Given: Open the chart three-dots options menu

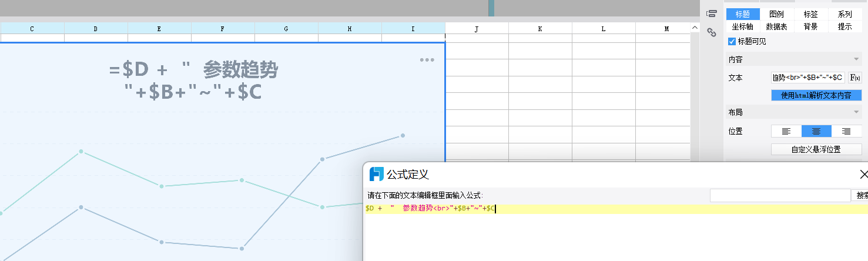Looking at the screenshot, I should (x=427, y=60).
